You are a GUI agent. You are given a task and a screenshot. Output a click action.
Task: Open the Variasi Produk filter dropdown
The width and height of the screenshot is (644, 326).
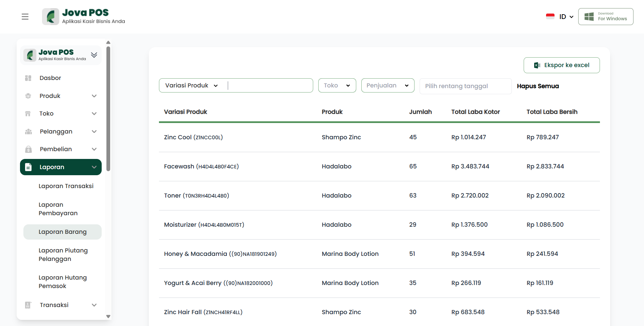[192, 85]
